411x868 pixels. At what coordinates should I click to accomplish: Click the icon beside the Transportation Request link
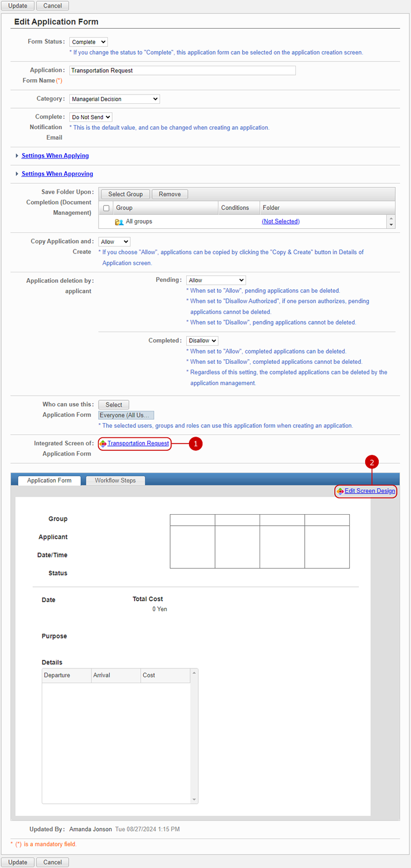point(103,444)
